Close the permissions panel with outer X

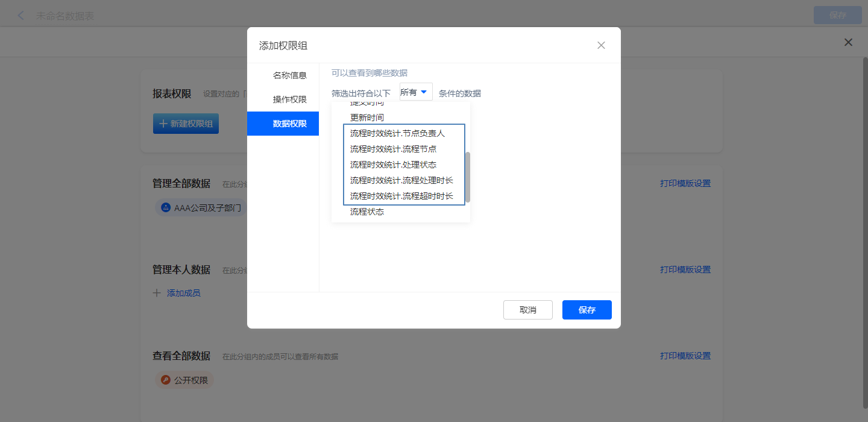(x=848, y=42)
